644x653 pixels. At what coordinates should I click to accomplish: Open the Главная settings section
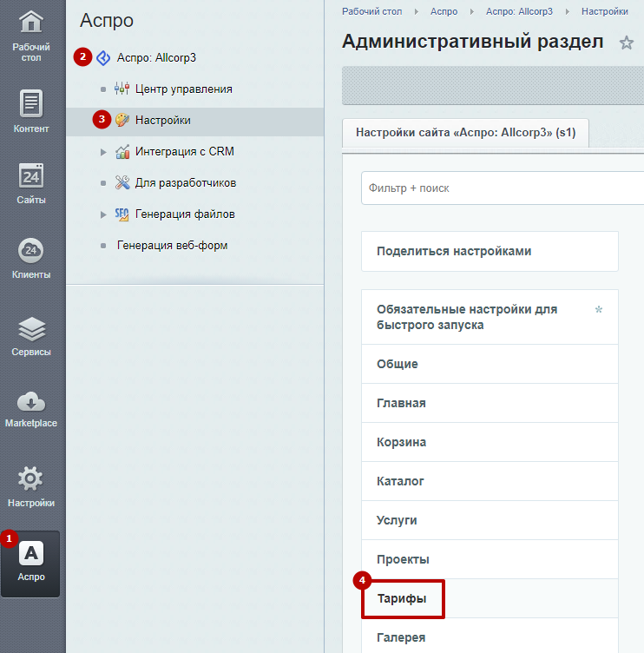point(490,403)
